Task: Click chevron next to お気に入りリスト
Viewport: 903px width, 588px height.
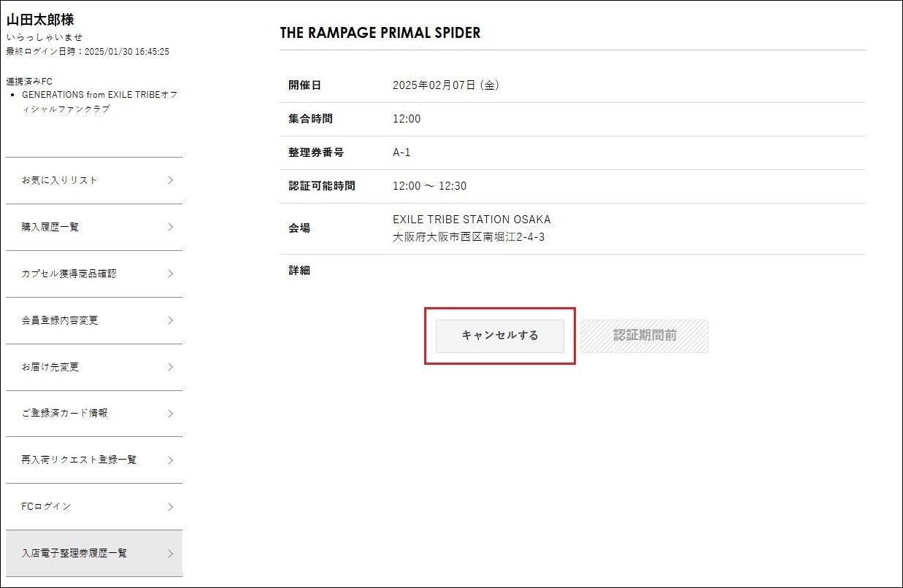Action: (170, 180)
